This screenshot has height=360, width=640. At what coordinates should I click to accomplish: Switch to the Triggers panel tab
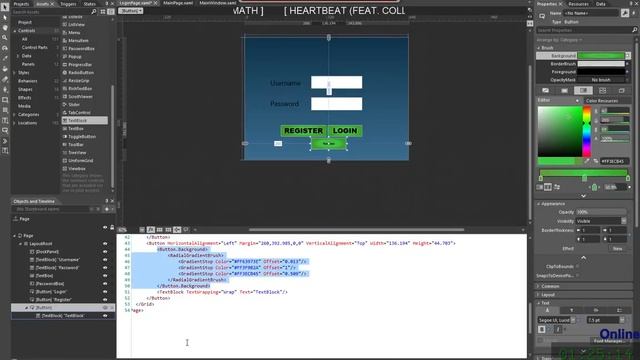click(68, 4)
